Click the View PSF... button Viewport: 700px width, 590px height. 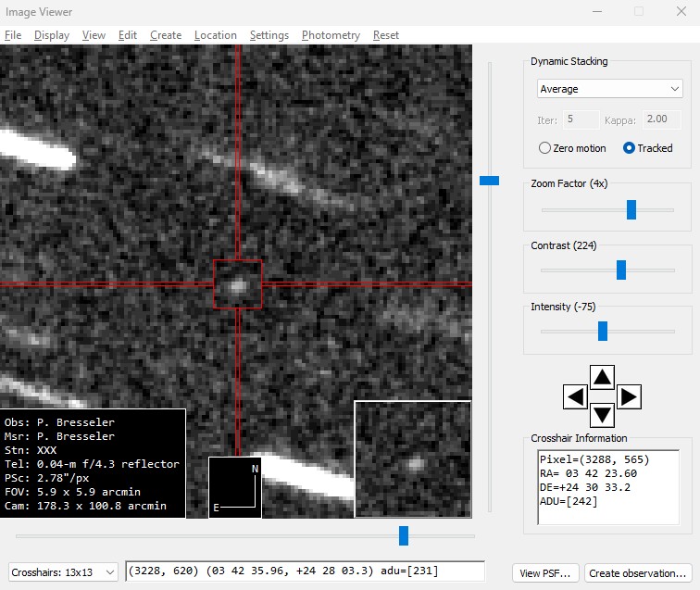point(545,573)
